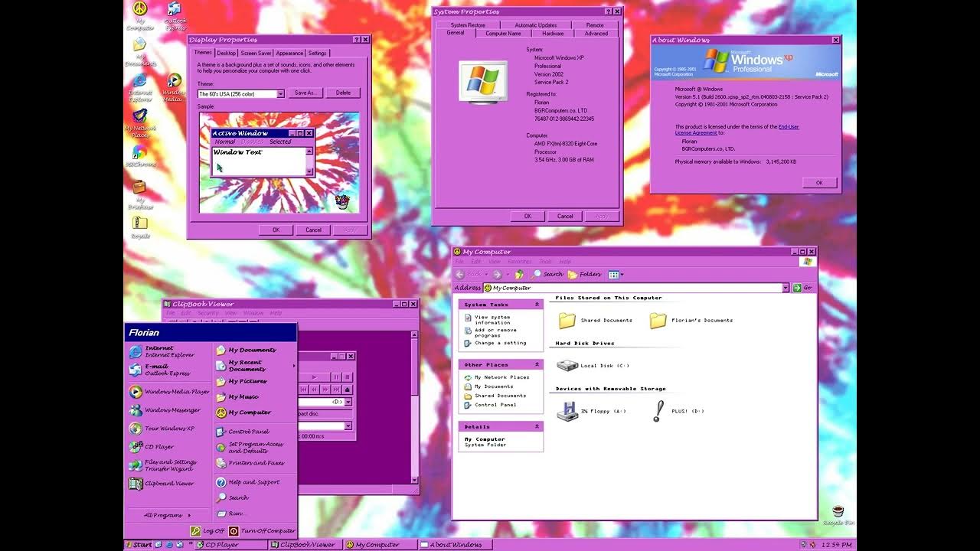Click Start button on taskbar

point(139,545)
